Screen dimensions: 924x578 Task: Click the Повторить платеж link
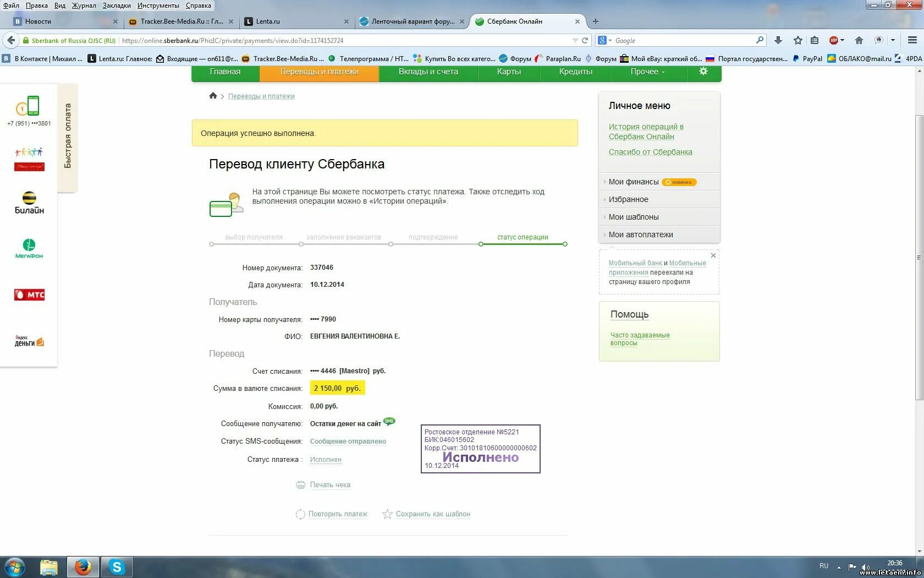pyautogui.click(x=338, y=514)
